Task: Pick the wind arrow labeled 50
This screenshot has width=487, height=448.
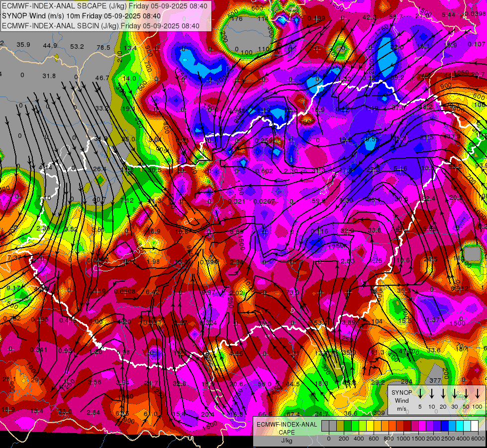Action: click(466, 393)
